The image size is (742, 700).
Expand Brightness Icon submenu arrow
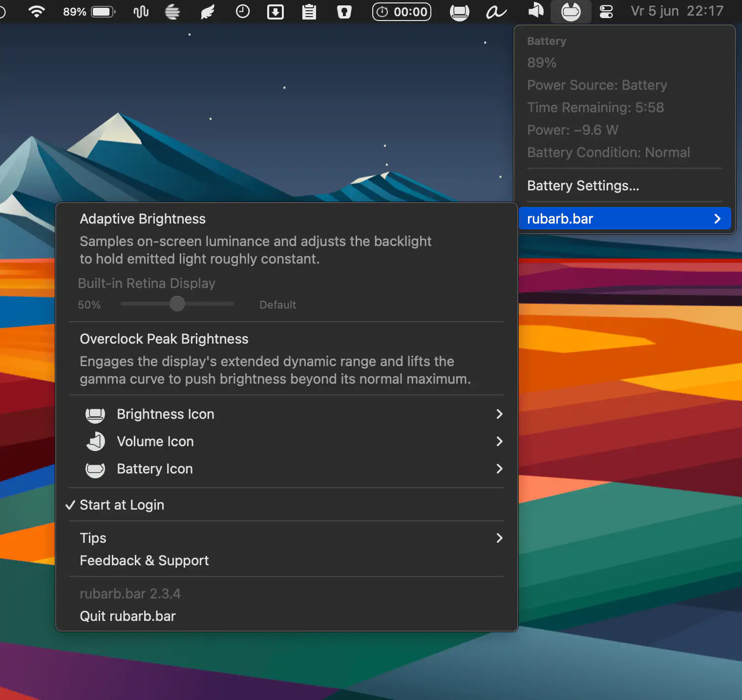pos(499,414)
